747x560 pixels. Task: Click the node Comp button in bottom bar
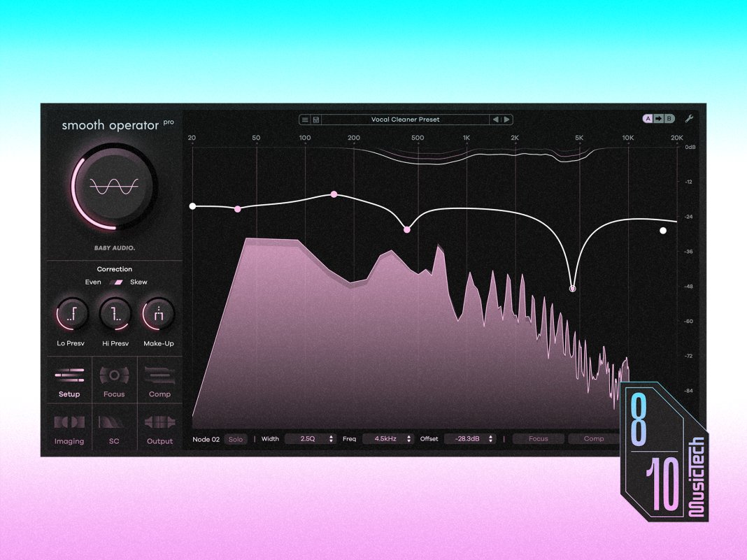594,438
